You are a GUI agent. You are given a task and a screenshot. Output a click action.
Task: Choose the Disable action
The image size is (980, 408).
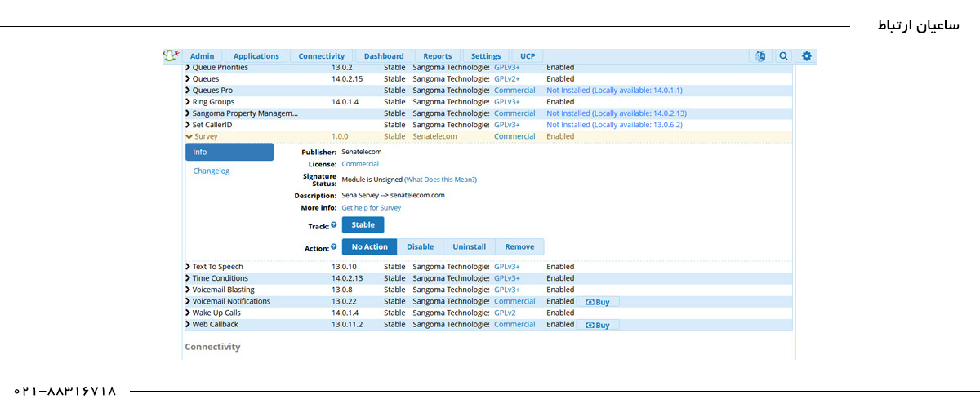(421, 246)
